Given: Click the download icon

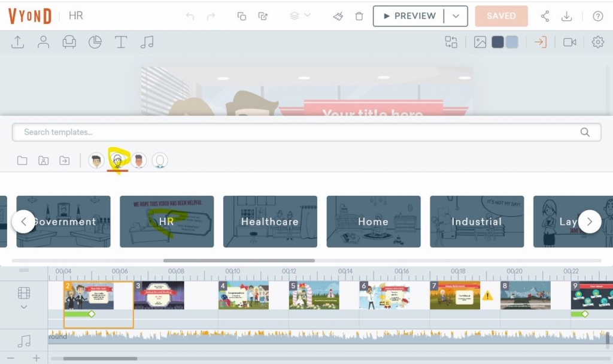Looking at the screenshot, I should [566, 16].
